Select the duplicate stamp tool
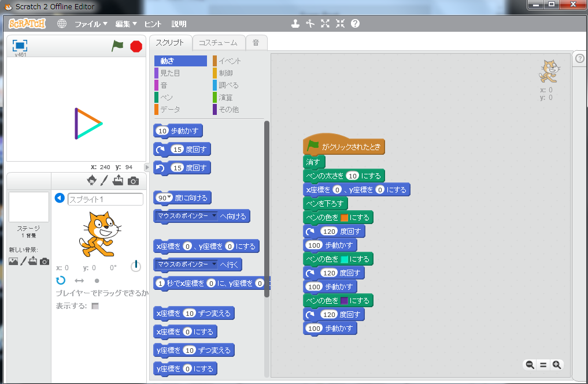 click(295, 24)
